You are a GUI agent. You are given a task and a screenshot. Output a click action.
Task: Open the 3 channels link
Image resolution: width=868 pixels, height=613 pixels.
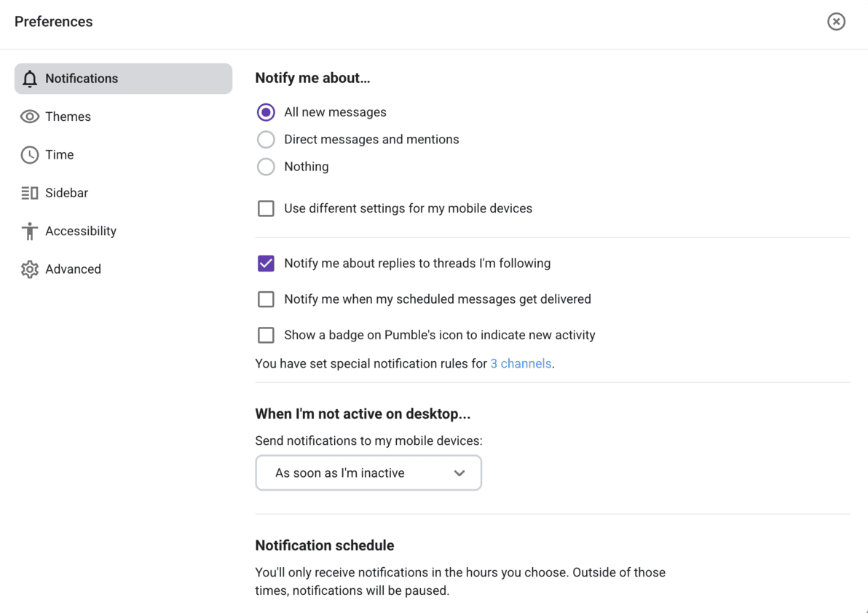click(521, 363)
